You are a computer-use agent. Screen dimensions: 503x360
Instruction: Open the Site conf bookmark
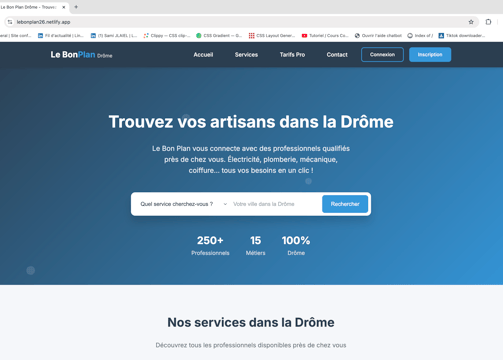tap(15, 35)
